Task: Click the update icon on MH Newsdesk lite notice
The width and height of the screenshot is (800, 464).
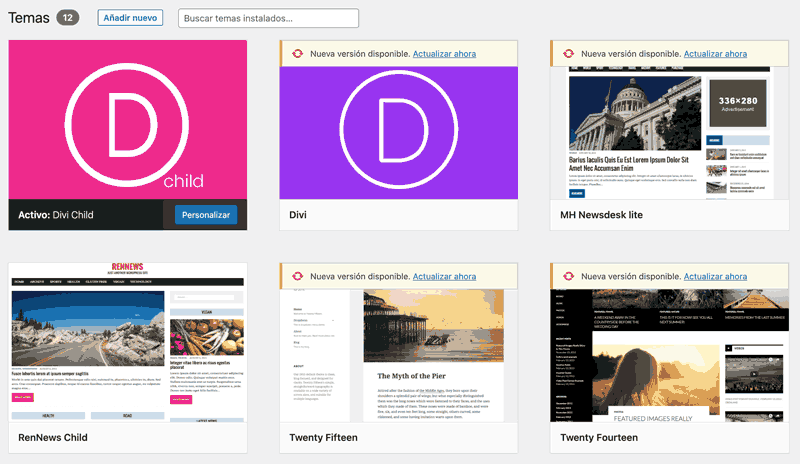Action: (568, 54)
